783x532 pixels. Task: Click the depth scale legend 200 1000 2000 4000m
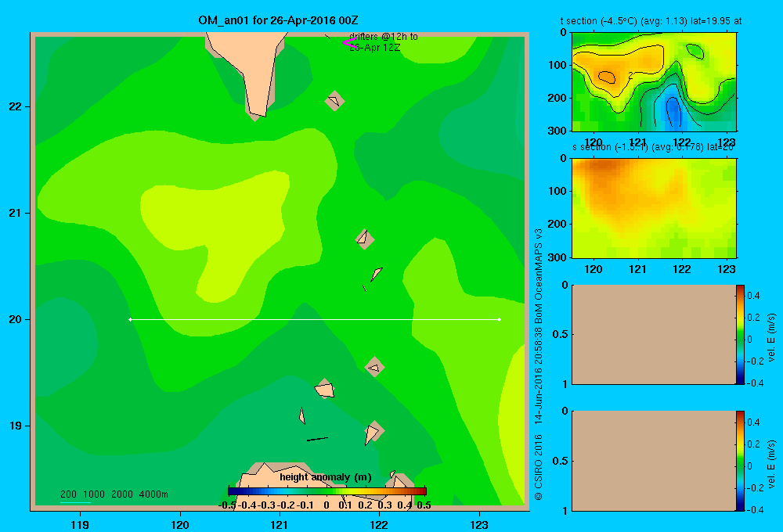(114, 494)
